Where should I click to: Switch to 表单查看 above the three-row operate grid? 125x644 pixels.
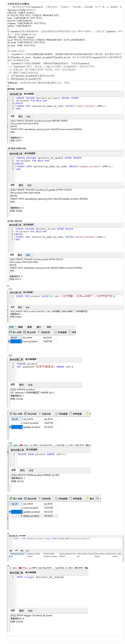coord(75,499)
